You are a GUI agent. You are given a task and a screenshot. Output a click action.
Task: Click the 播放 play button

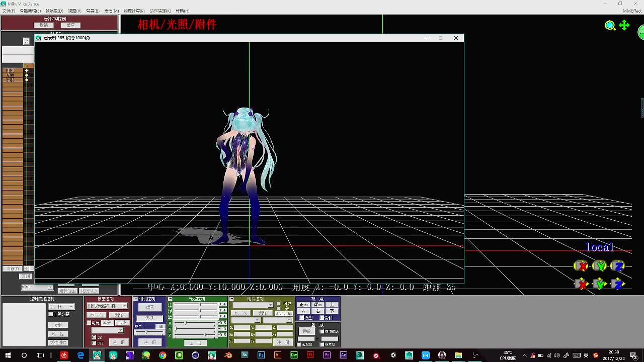click(x=307, y=331)
